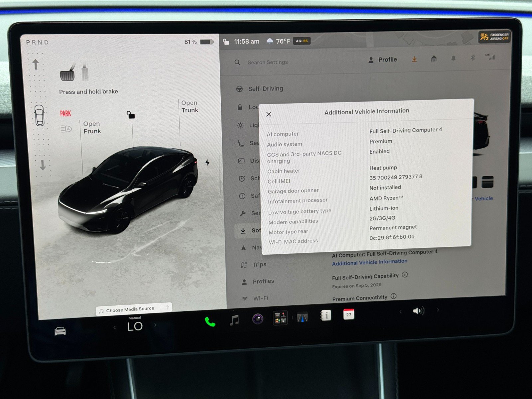Search Settings field

coord(268,62)
